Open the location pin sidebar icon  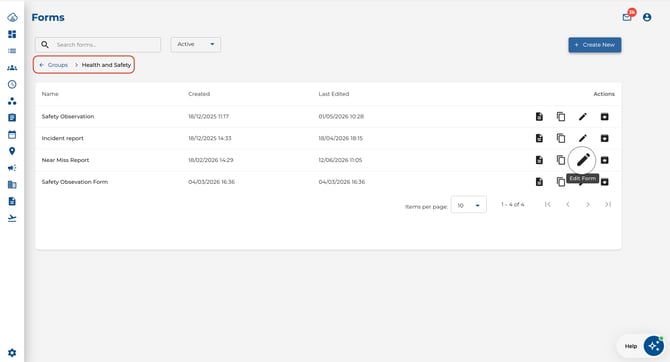coord(12,151)
